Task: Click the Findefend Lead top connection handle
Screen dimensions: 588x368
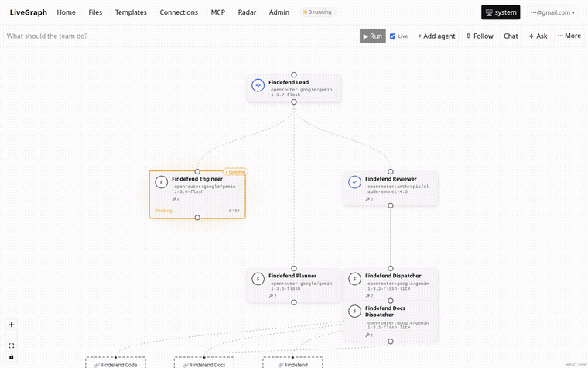Action: coord(294,74)
